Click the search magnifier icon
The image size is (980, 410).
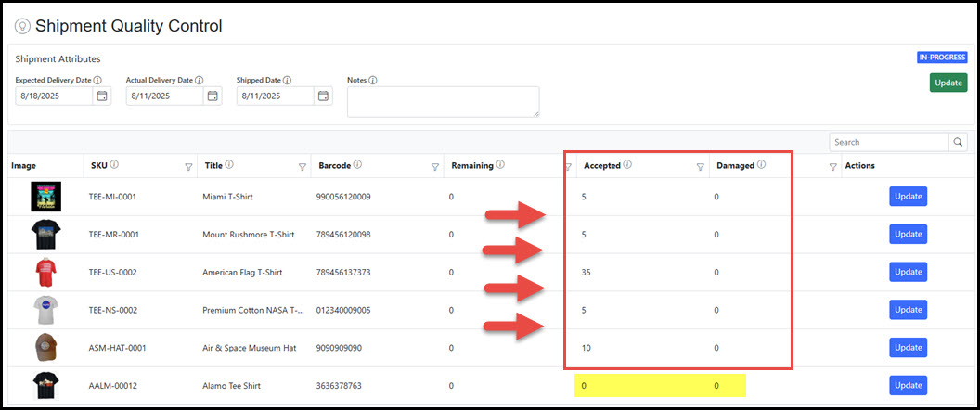tap(958, 142)
